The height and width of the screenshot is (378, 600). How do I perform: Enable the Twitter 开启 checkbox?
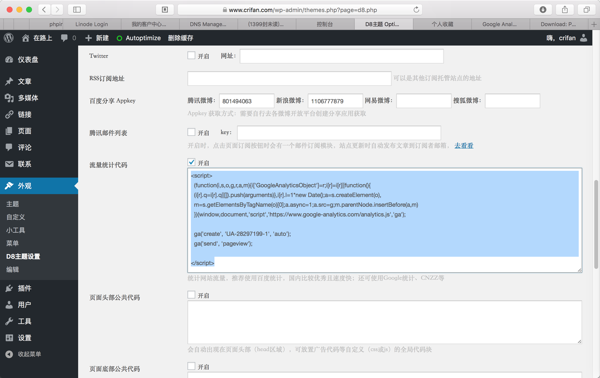pyautogui.click(x=191, y=55)
